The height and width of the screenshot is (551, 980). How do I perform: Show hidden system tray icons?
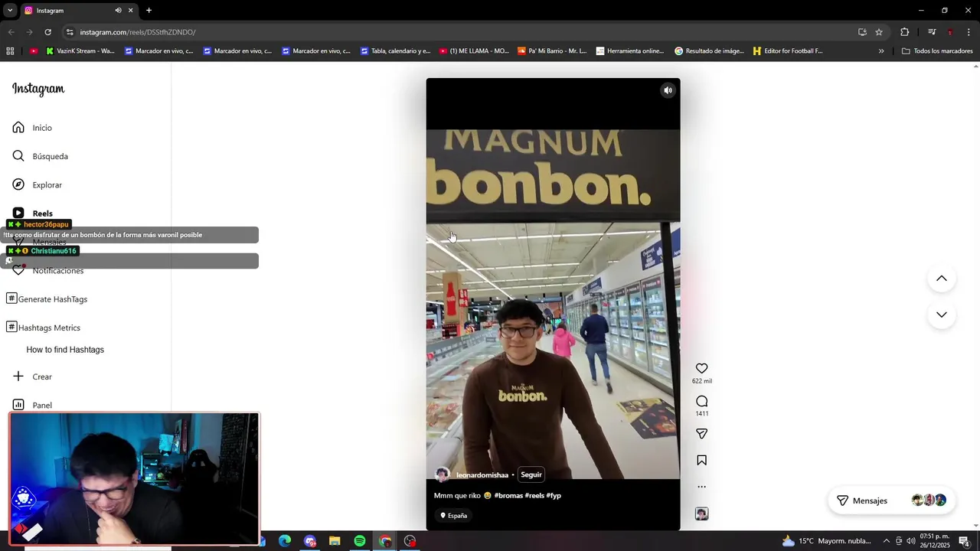click(887, 541)
